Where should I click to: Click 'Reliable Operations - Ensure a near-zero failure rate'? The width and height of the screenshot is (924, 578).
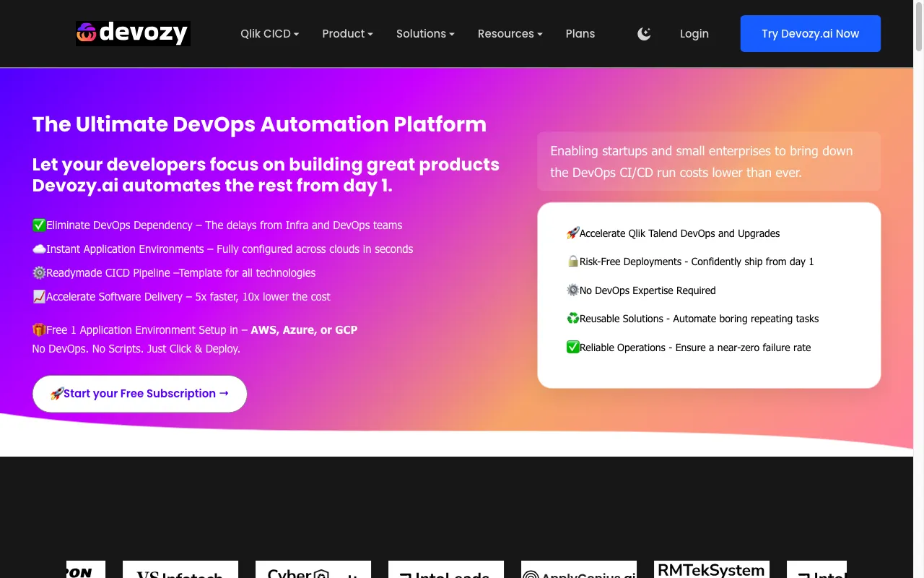click(x=695, y=348)
